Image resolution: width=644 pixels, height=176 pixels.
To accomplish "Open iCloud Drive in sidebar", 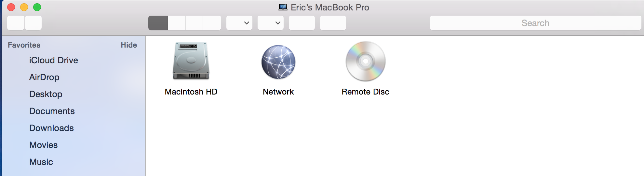I will click(54, 60).
